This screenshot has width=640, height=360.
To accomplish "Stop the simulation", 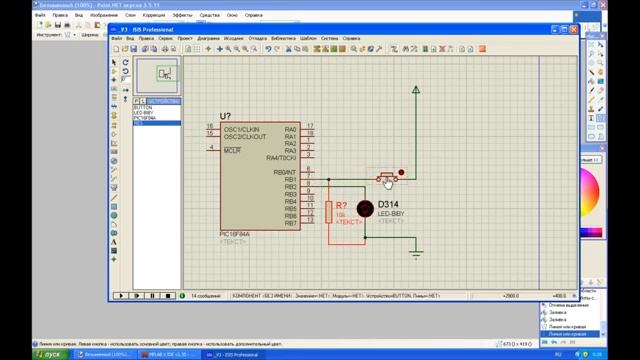I will coord(168,296).
